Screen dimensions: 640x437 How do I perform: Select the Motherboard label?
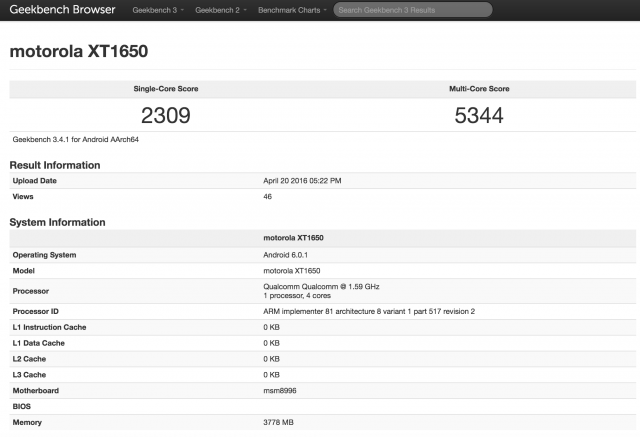click(x=36, y=391)
